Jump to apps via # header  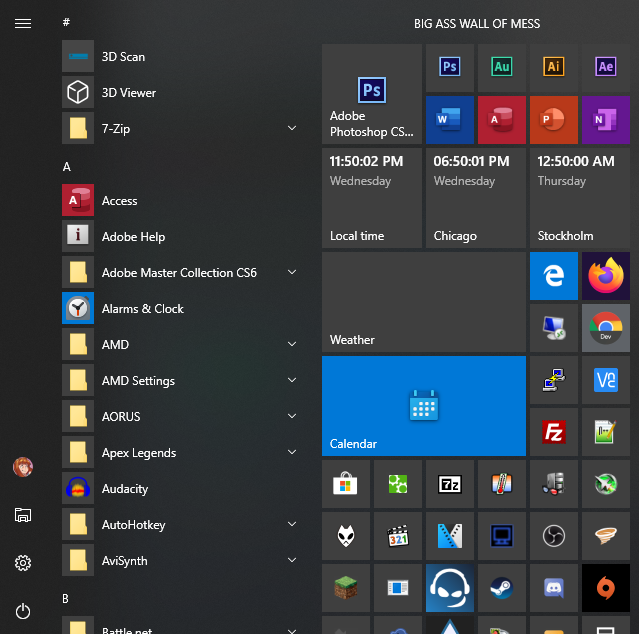click(x=66, y=22)
